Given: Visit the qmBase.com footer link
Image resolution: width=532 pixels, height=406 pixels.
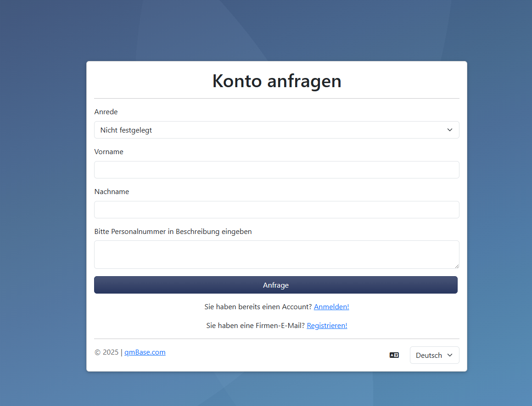Looking at the screenshot, I should coord(145,352).
